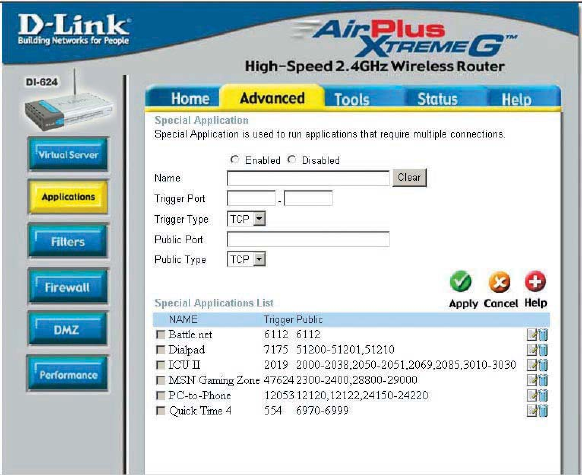The width and height of the screenshot is (582, 475).
Task: Check the Quick Time 4 checkbox
Action: coord(160,410)
